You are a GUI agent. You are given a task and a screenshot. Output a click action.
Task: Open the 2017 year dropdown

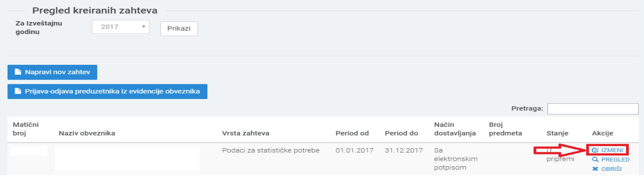coord(120,27)
